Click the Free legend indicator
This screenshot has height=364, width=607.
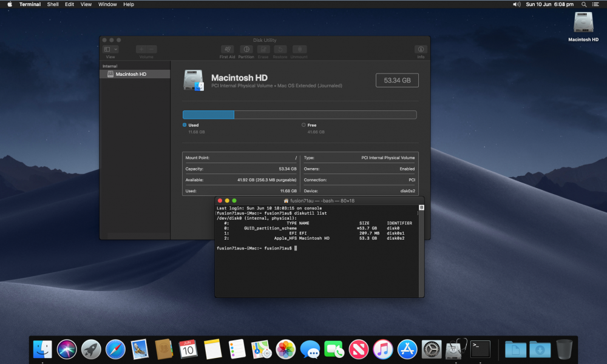(303, 125)
